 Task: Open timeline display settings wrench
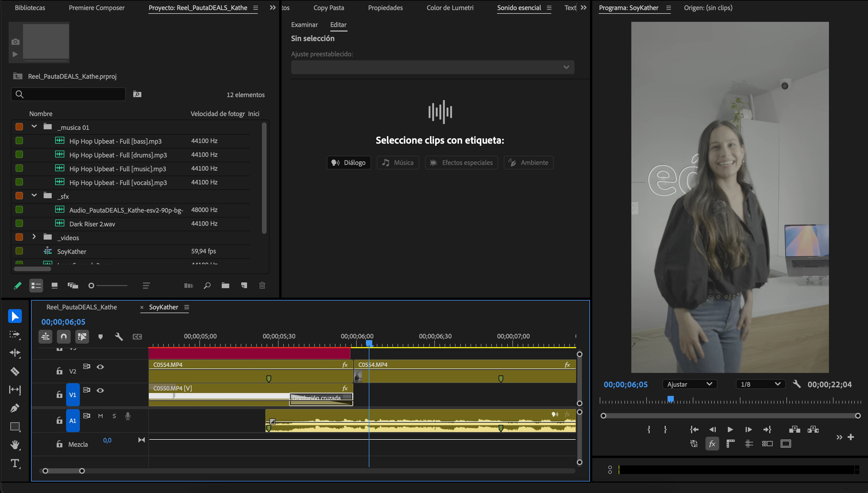click(x=118, y=337)
